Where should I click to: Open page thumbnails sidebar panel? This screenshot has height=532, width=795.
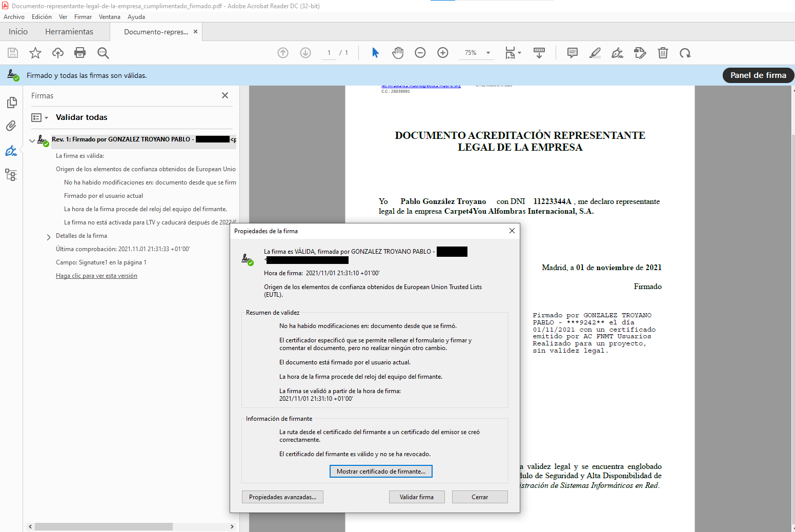pos(11,103)
